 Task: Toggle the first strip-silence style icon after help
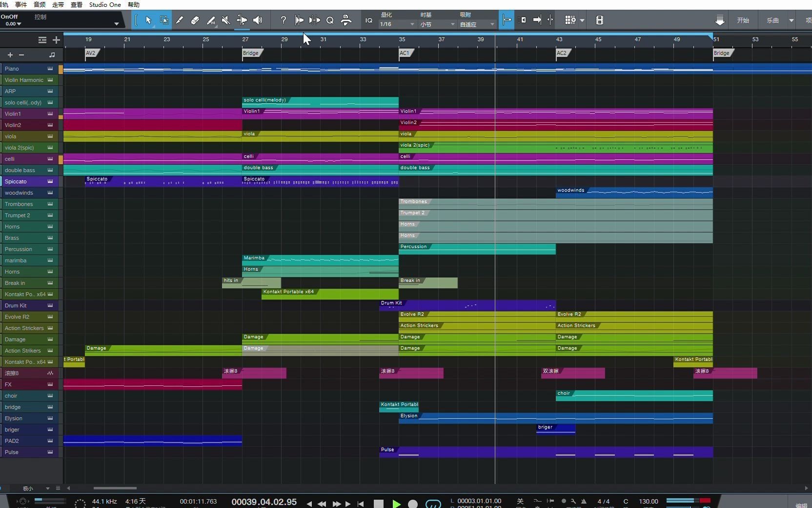click(x=299, y=20)
